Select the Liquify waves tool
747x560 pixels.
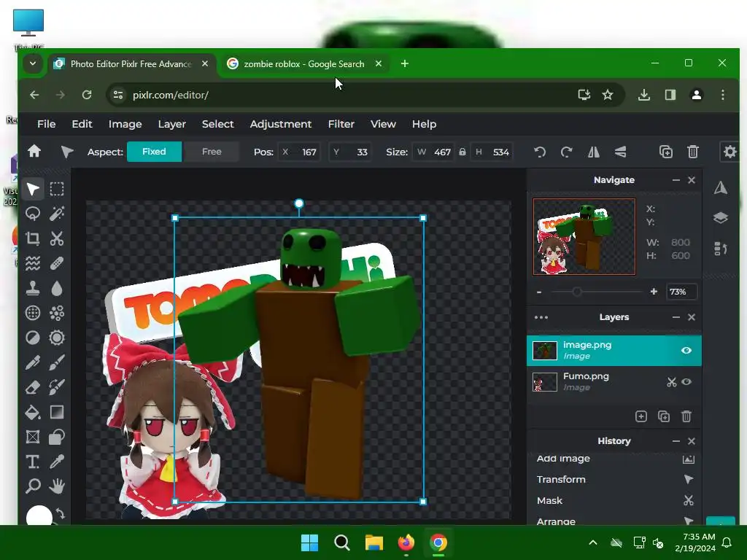[x=32, y=263]
